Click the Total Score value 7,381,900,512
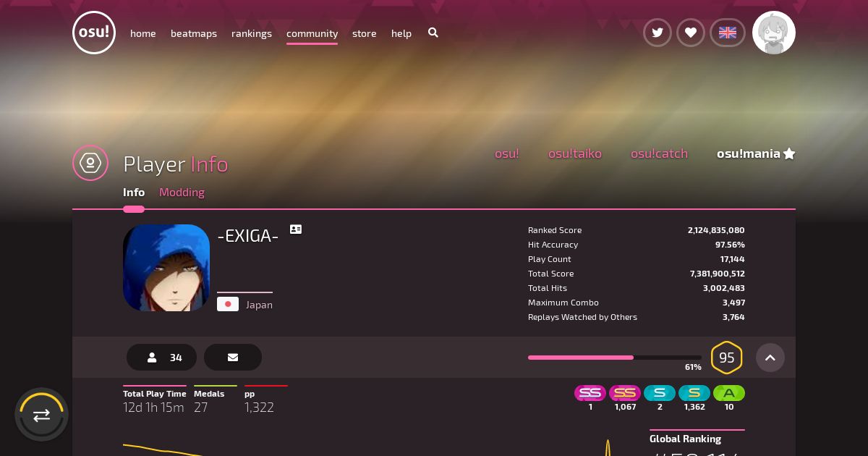This screenshot has width=868, height=456. point(718,274)
